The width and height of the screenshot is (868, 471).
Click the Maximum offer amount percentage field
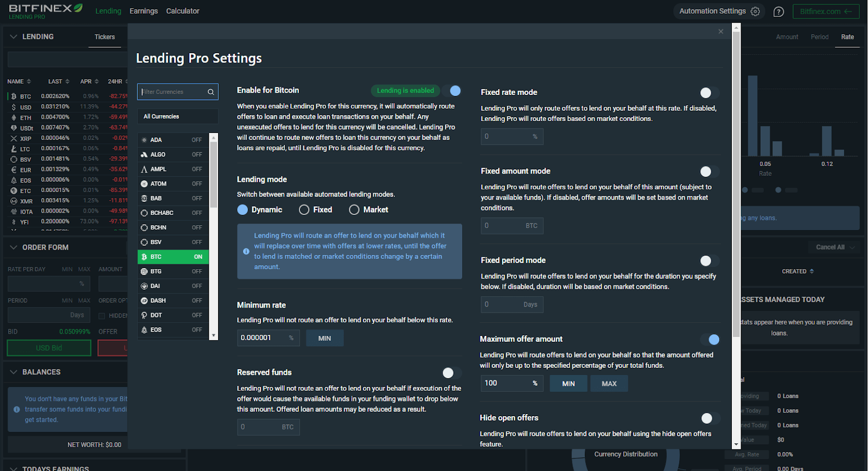[x=512, y=384]
